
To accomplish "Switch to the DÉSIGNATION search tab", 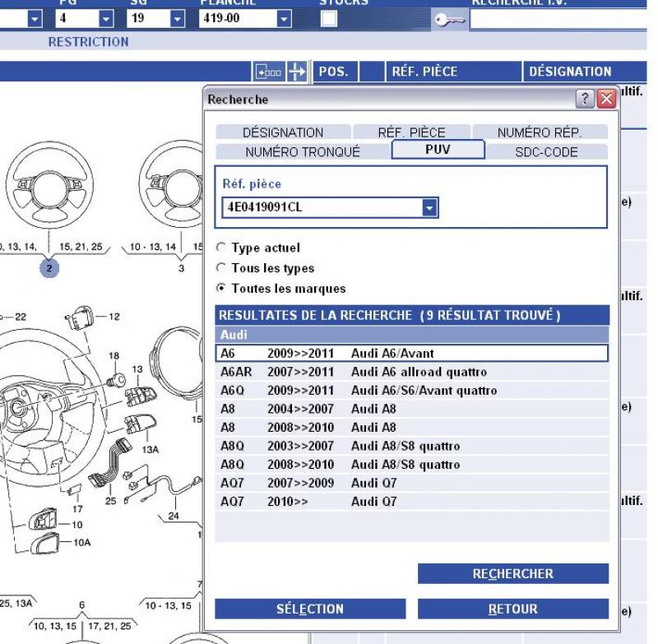I will click(282, 132).
